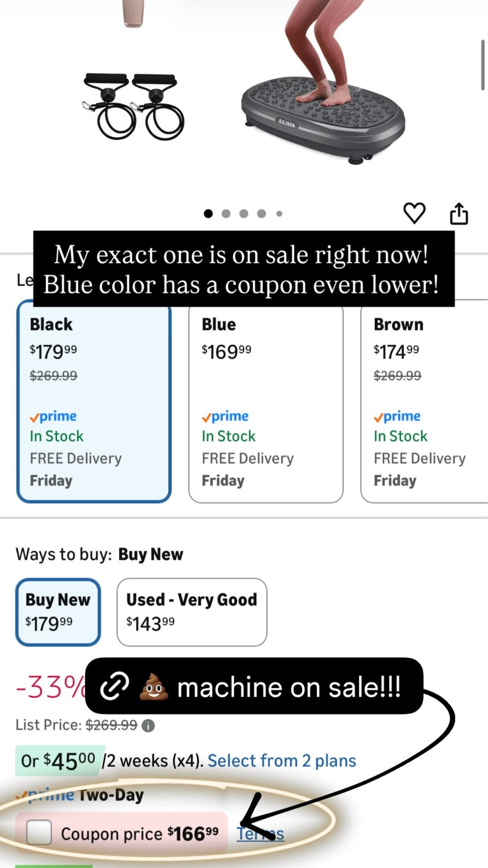Go to the third carousel dot
The width and height of the screenshot is (488, 868).
point(244,214)
